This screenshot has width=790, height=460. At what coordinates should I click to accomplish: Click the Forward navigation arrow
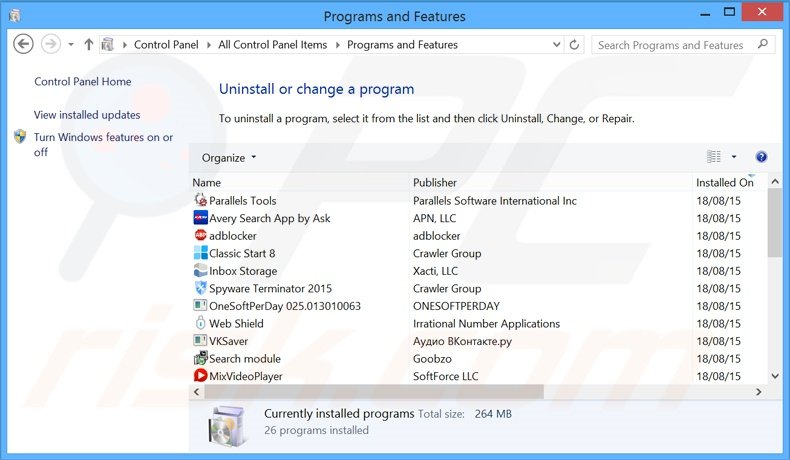click(x=50, y=44)
